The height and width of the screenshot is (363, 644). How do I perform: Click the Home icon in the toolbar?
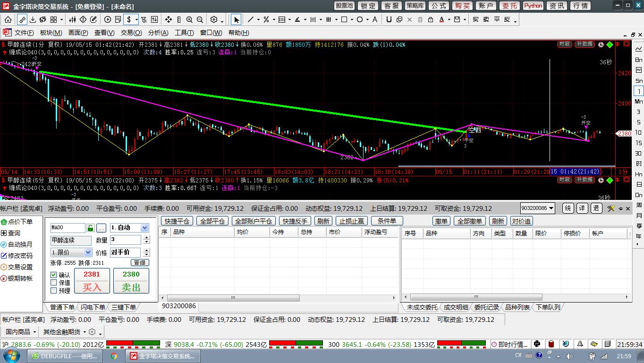click(x=8, y=19)
